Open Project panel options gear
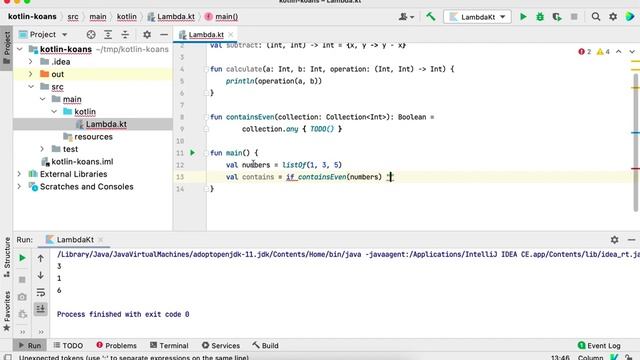The image size is (640, 360). click(x=147, y=35)
